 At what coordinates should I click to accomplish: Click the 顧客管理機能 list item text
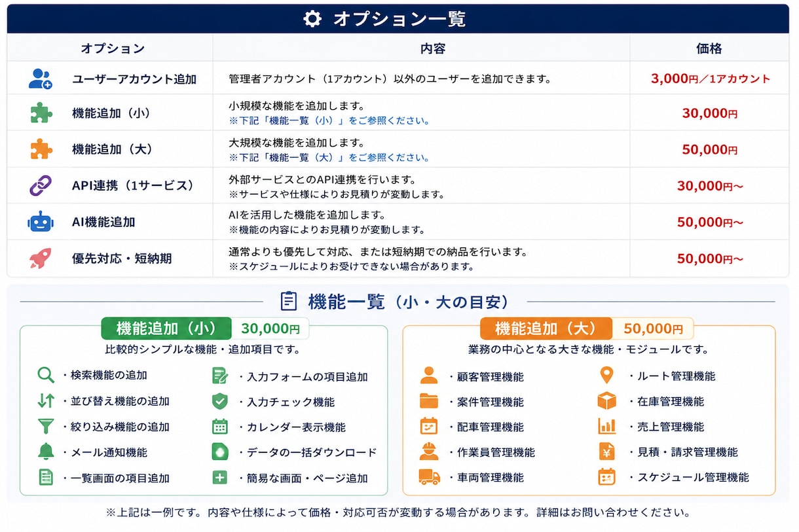(491, 376)
